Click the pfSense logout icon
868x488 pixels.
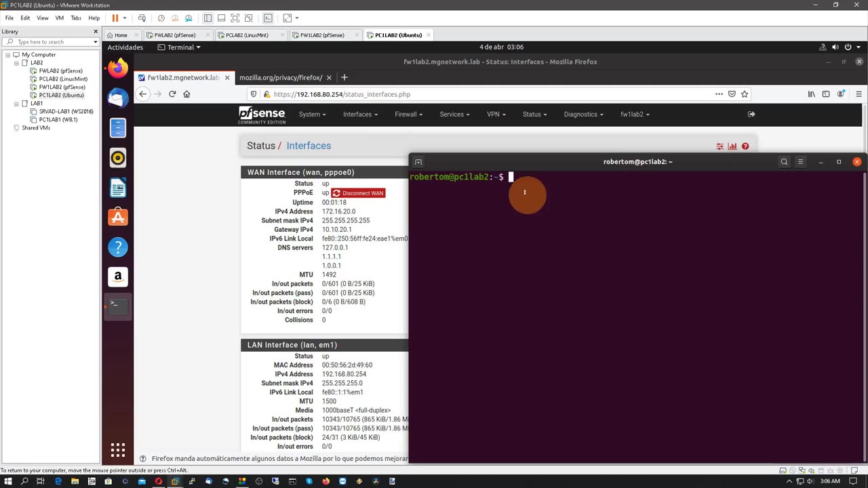(751, 114)
